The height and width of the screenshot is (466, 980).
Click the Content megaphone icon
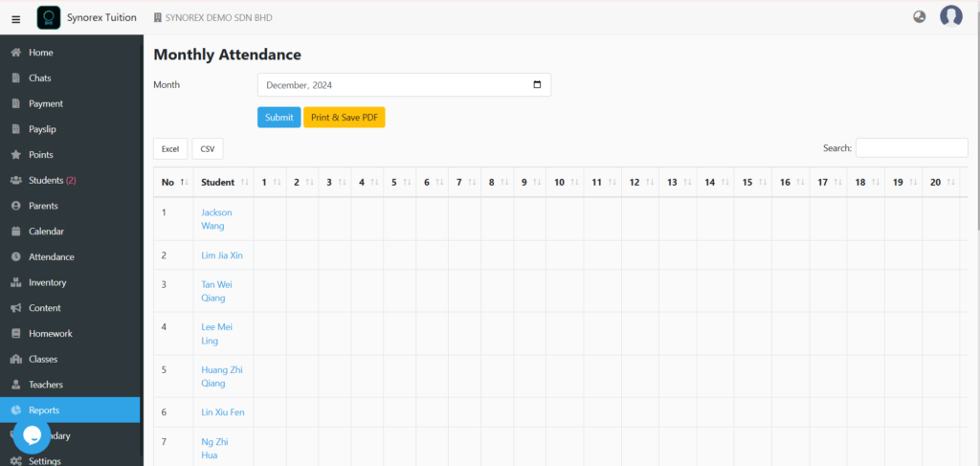pyautogui.click(x=17, y=308)
